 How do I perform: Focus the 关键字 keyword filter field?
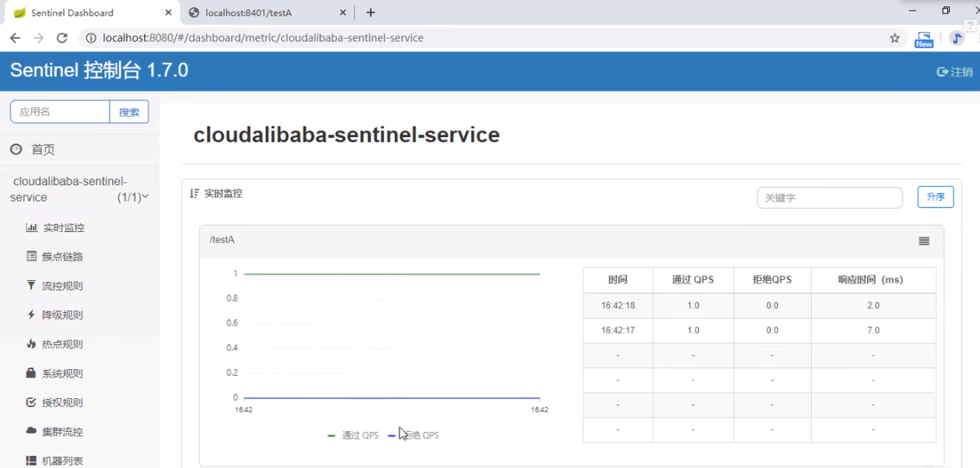click(x=829, y=197)
